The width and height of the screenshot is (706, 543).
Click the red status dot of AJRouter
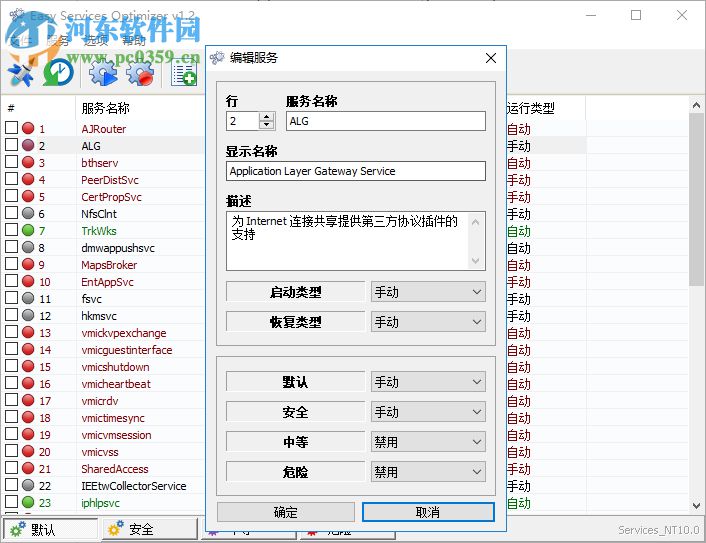28,128
